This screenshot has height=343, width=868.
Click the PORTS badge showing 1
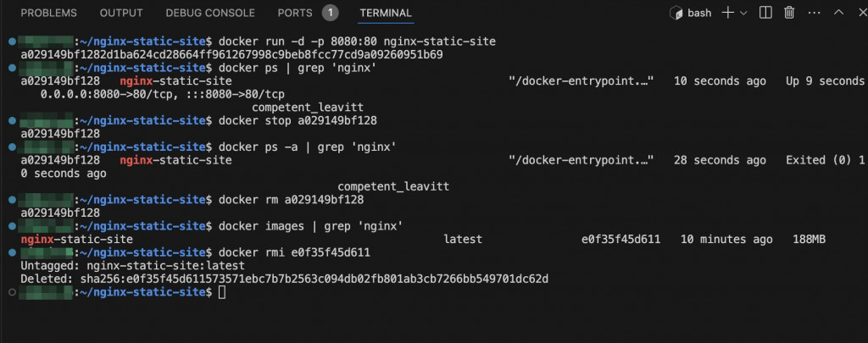coord(331,13)
